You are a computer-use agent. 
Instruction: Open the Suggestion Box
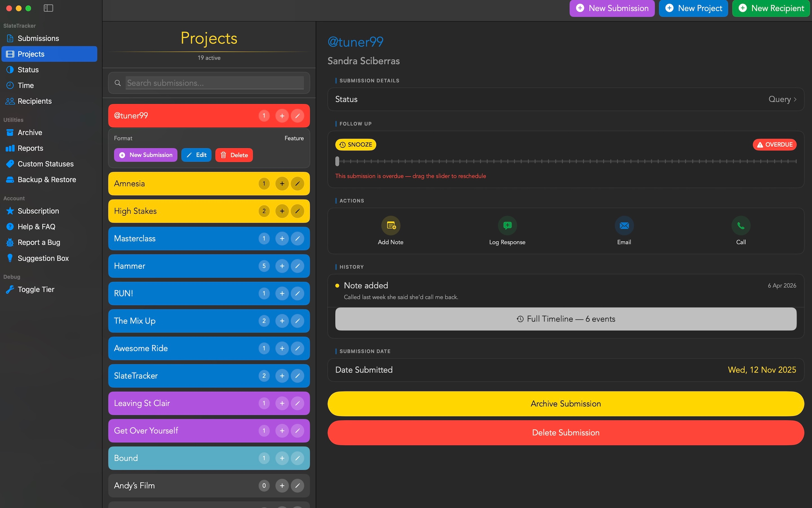click(49, 258)
